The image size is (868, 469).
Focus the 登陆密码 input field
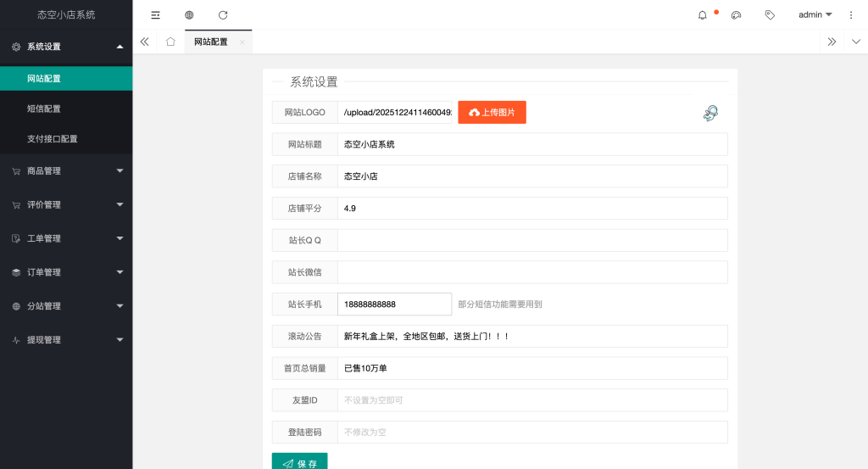tap(532, 433)
